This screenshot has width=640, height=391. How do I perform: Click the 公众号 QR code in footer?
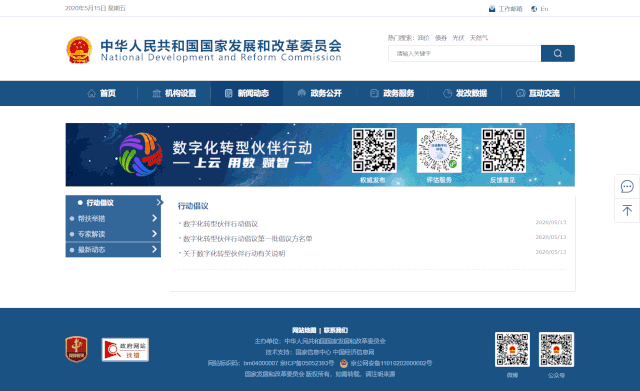coord(556,349)
